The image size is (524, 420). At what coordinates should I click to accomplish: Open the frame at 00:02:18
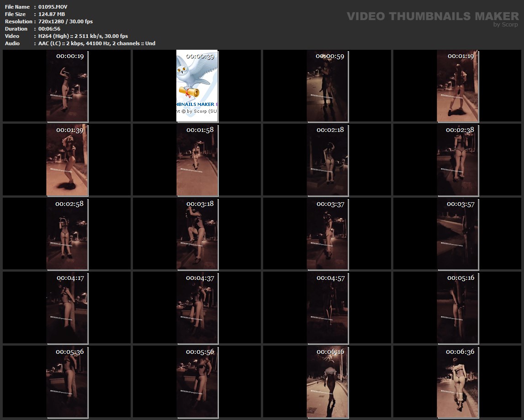(x=327, y=160)
